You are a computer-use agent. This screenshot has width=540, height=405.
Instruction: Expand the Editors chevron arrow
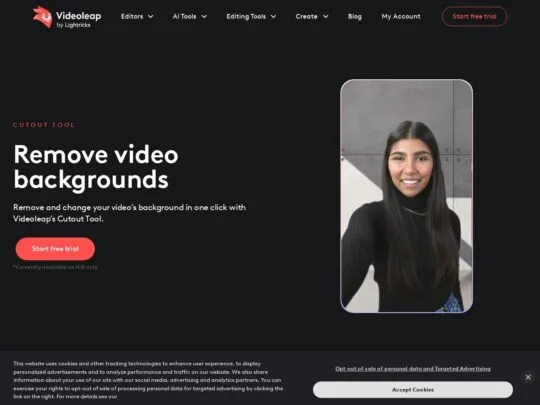[x=150, y=17]
